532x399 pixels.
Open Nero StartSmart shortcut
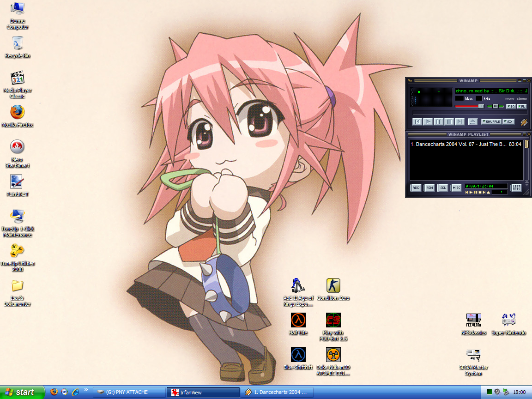coord(17,154)
